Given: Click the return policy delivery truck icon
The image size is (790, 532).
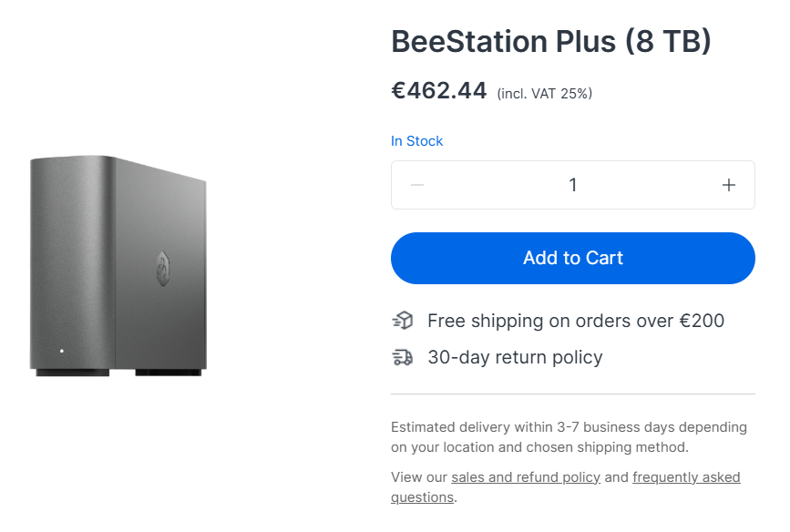Looking at the screenshot, I should click(403, 357).
